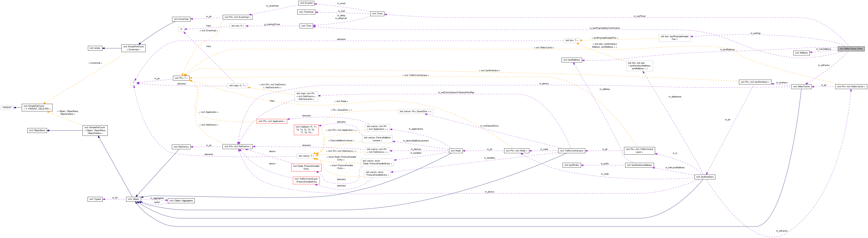Open ns3::TrafficControlLayer::ProtocolHandlerEntry node

click(306, 180)
